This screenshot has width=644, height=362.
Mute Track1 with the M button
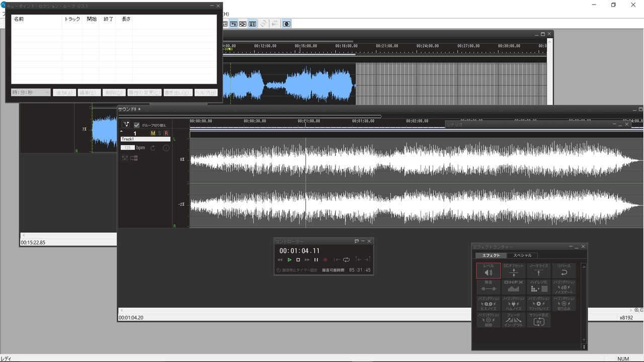[x=153, y=133]
